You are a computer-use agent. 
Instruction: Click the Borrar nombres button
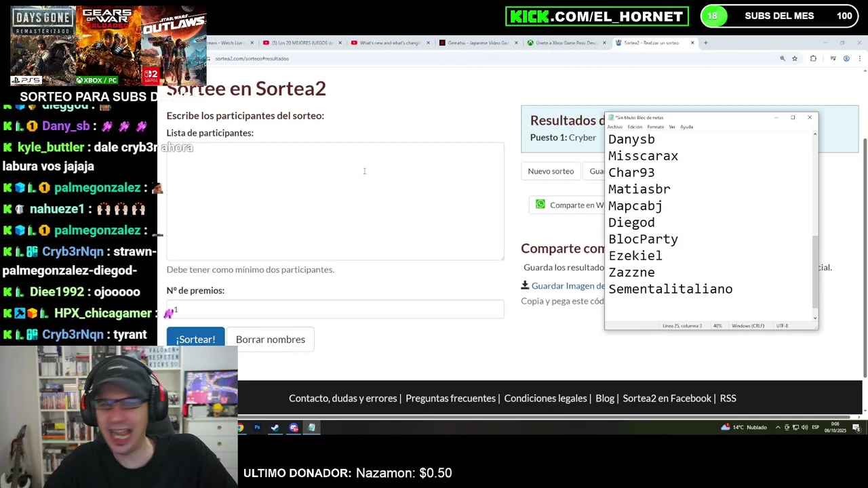point(270,339)
